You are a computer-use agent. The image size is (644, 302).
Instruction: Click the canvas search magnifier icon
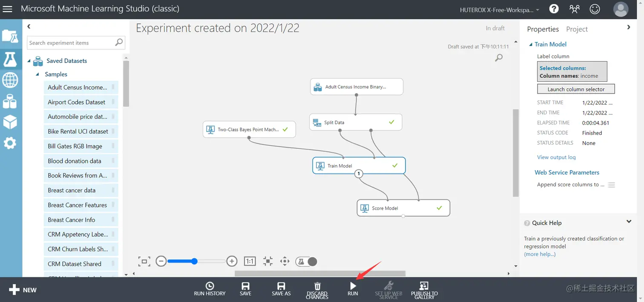tap(499, 58)
